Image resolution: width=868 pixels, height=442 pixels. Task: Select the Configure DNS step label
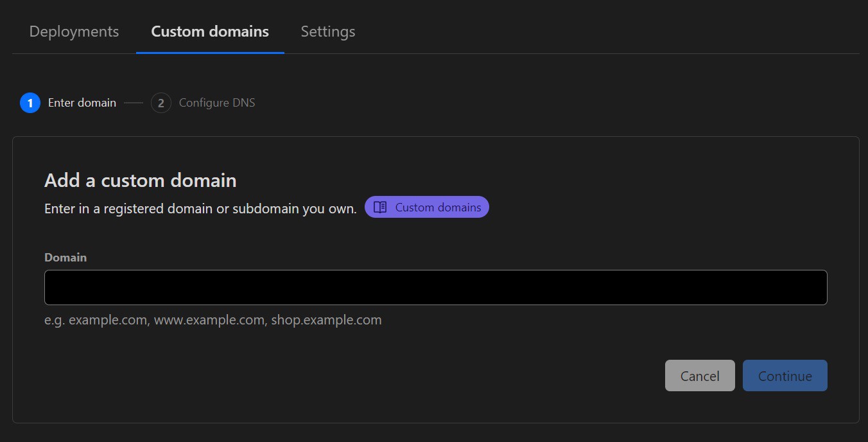217,102
